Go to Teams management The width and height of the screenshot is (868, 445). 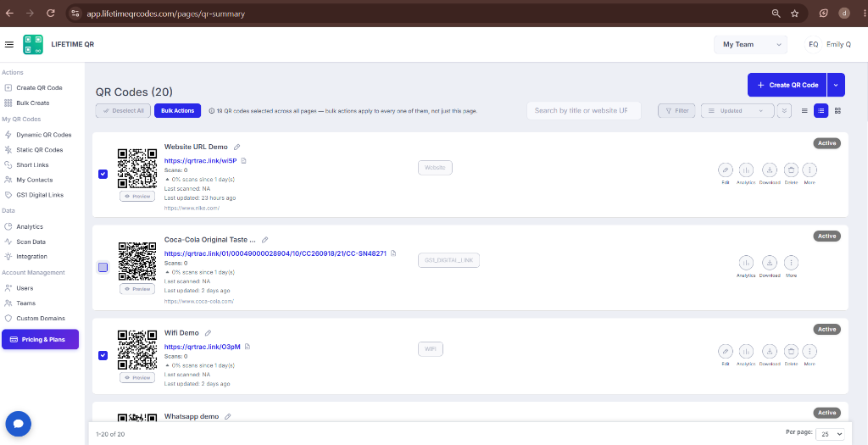coord(25,303)
